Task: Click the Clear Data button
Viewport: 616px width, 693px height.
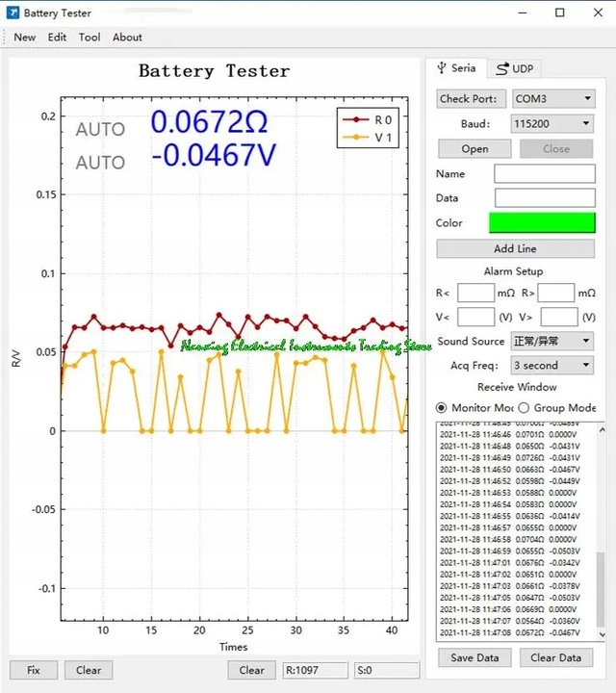Action: pyautogui.click(x=556, y=657)
